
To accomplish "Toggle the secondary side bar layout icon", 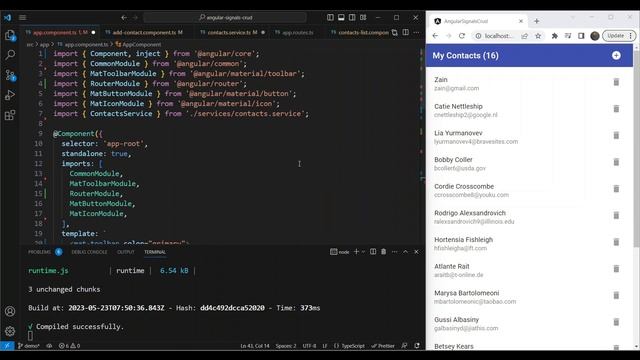I will pyautogui.click(x=352, y=17).
